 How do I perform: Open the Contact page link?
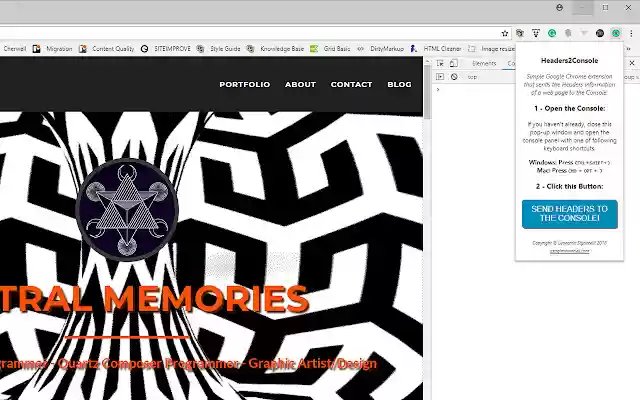(351, 84)
